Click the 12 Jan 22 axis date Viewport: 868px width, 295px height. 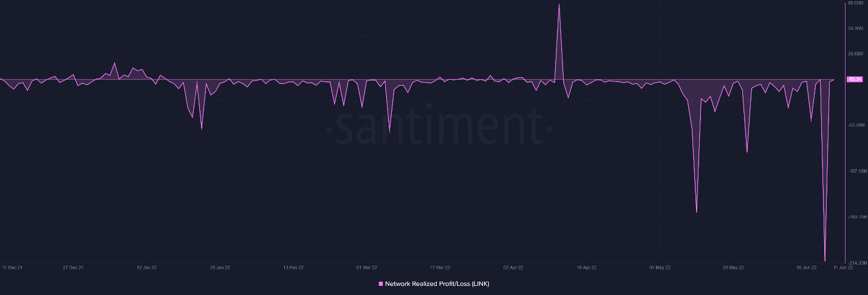pos(146,267)
